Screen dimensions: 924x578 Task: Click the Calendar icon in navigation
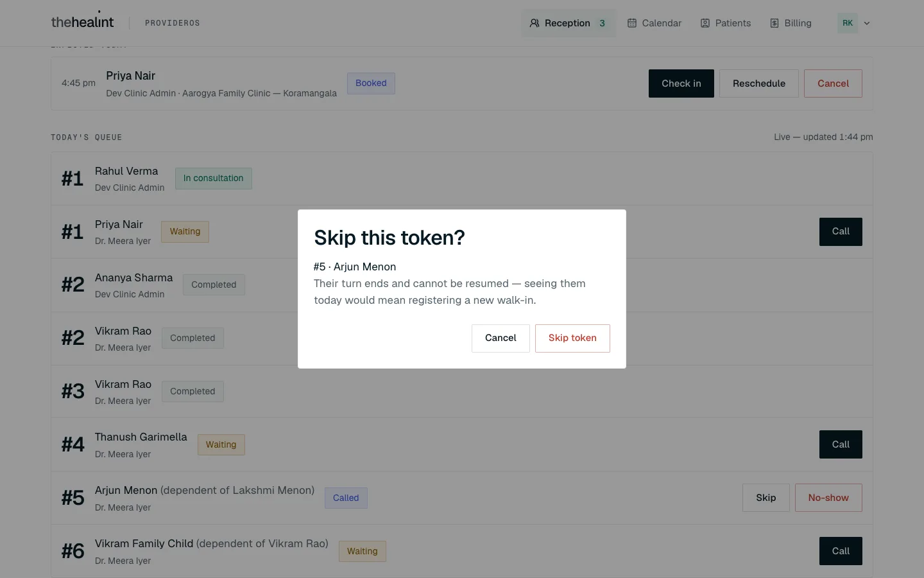coord(632,23)
